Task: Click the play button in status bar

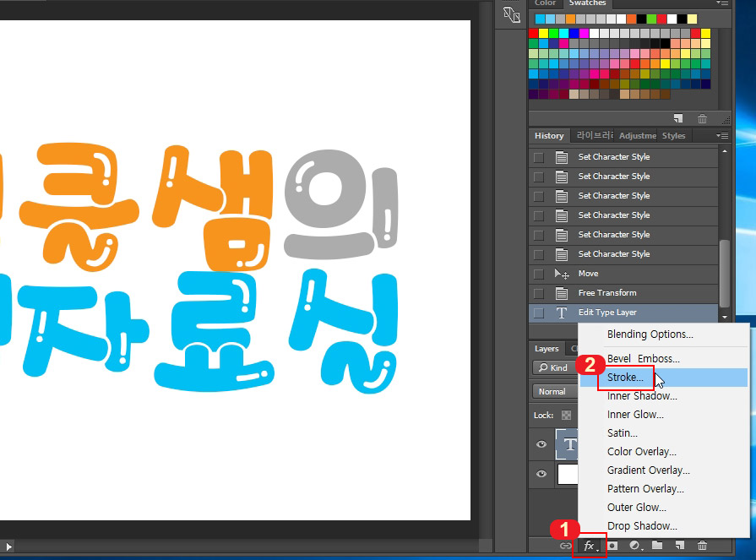Action: click(x=8, y=546)
